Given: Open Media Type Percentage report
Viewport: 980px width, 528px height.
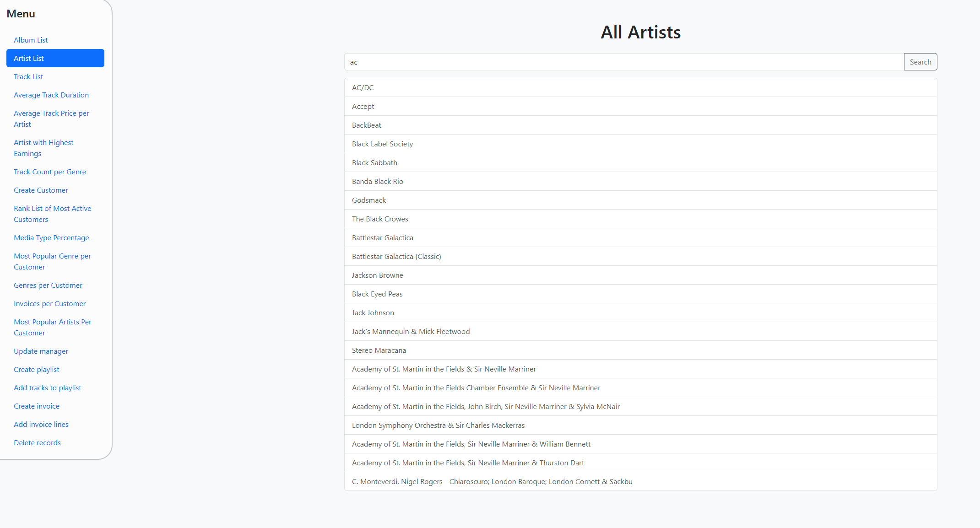Looking at the screenshot, I should [51, 237].
